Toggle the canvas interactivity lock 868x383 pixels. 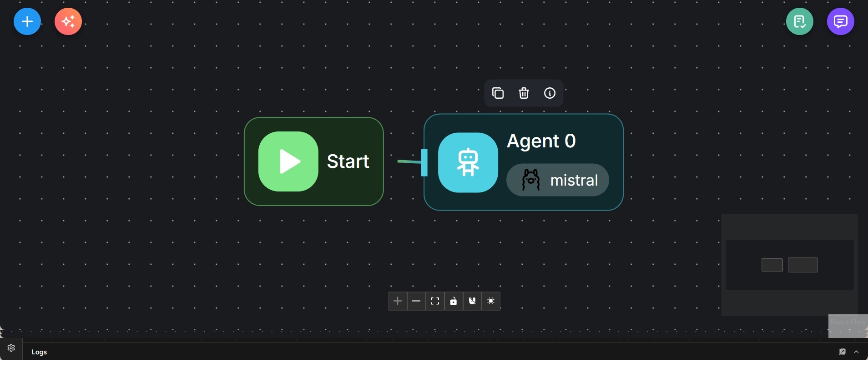(454, 302)
